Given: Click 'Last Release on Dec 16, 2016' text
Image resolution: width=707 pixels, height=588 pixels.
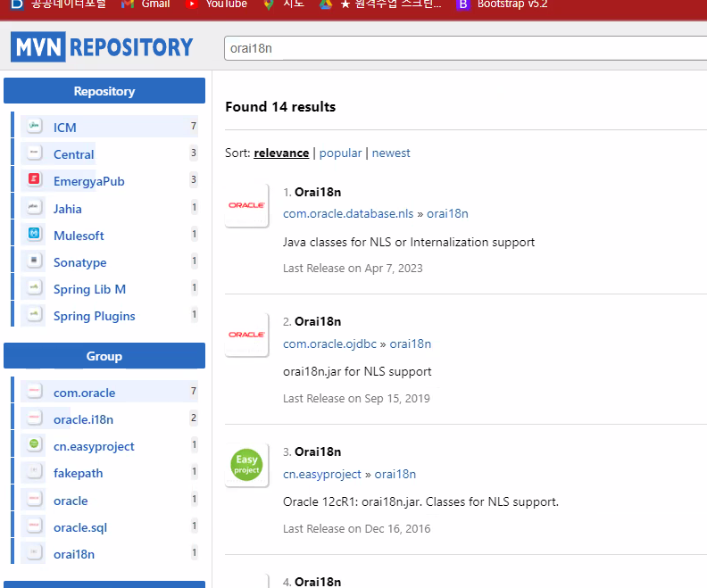Looking at the screenshot, I should point(357,529).
